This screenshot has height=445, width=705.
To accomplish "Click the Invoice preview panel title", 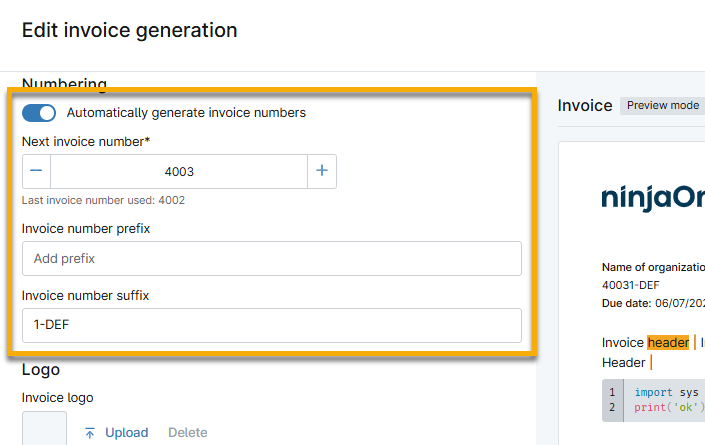I will pyautogui.click(x=585, y=106).
